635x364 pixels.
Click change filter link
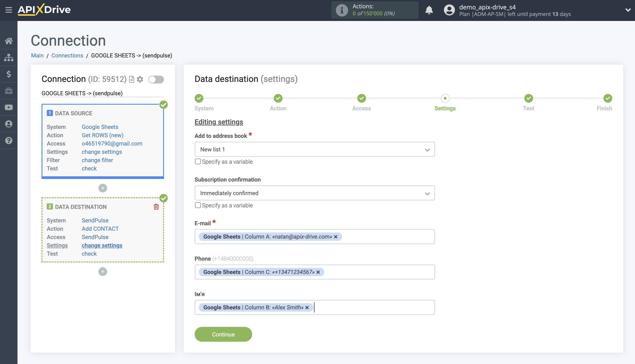tap(97, 160)
